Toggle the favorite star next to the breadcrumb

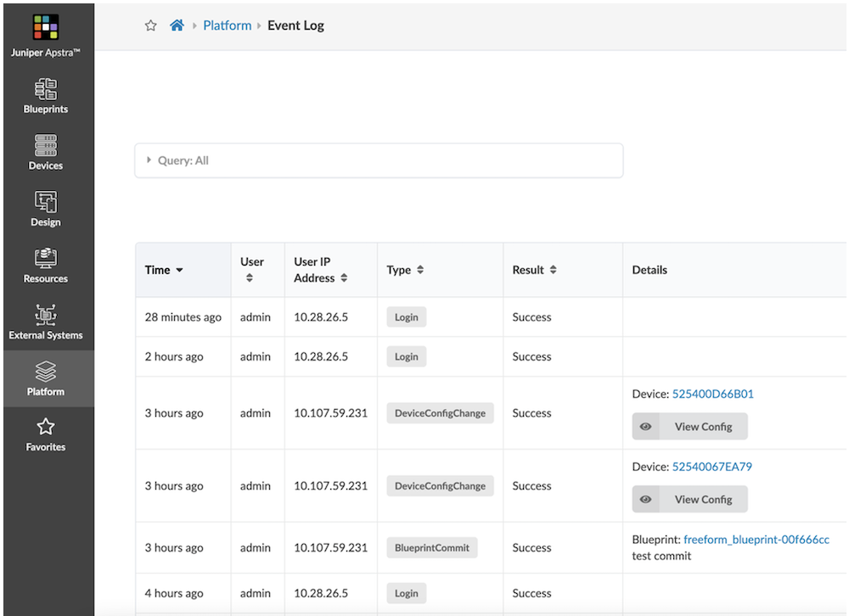point(150,25)
